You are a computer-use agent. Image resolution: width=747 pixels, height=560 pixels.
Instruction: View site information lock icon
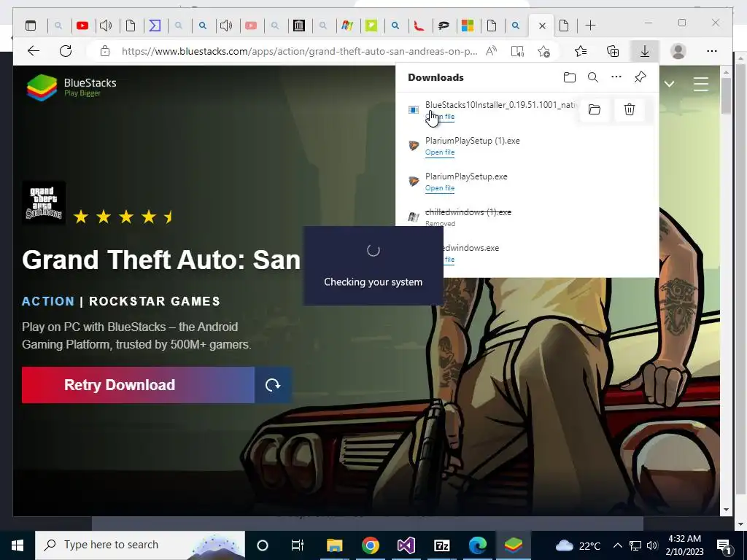(x=105, y=51)
